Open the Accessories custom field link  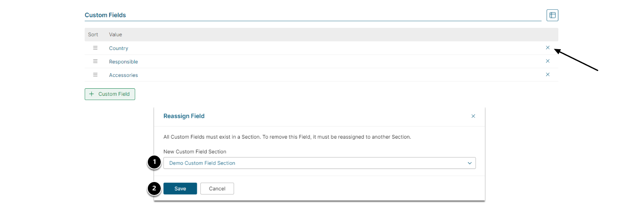(x=123, y=75)
